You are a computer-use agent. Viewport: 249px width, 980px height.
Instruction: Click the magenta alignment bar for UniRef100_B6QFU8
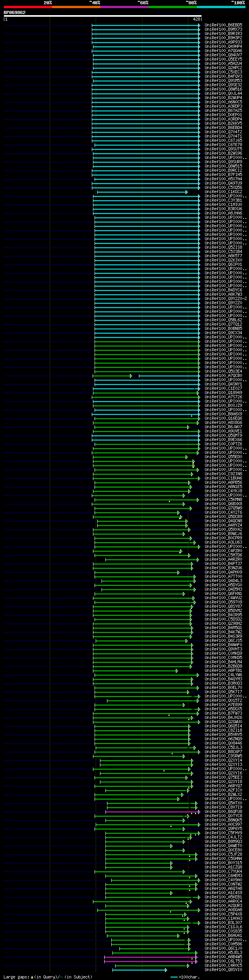153,812
